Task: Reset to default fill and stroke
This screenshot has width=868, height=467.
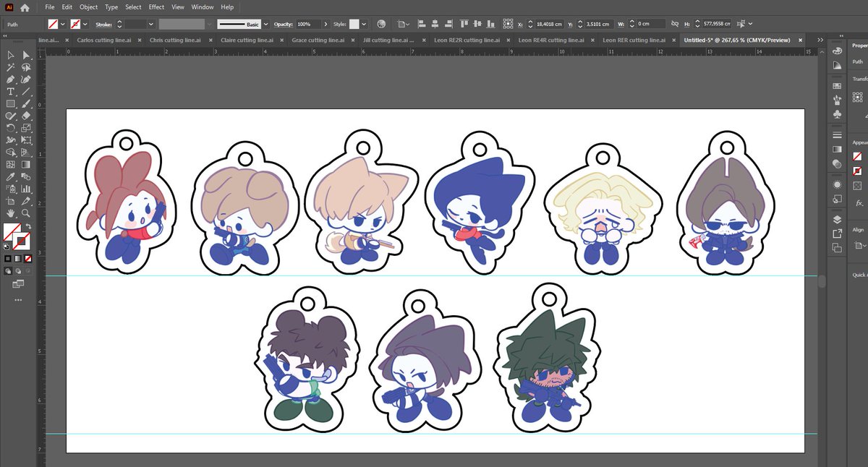Action: [x=7, y=247]
